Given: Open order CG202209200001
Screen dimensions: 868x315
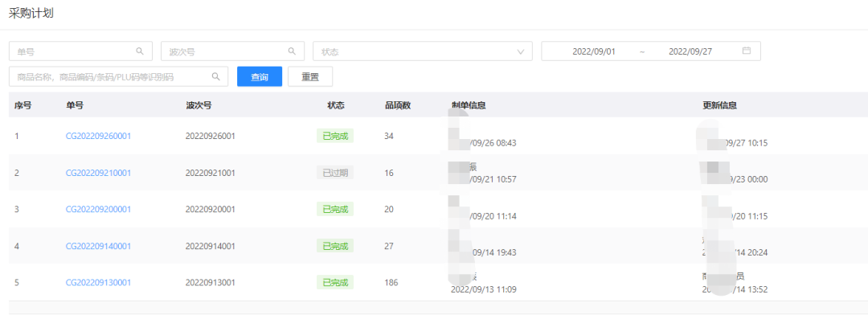Looking at the screenshot, I should [x=99, y=209].
